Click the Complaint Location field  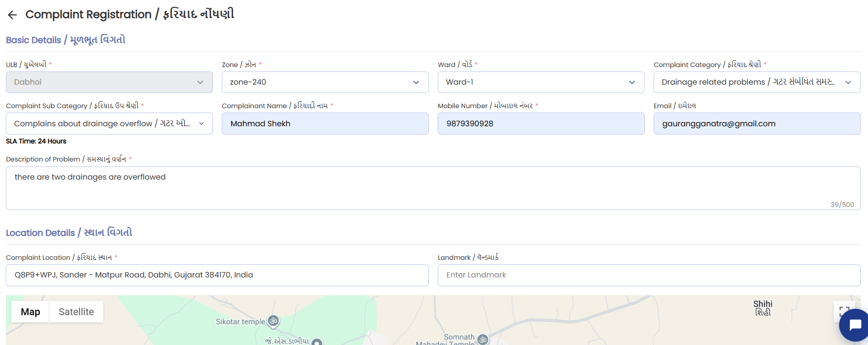217,275
